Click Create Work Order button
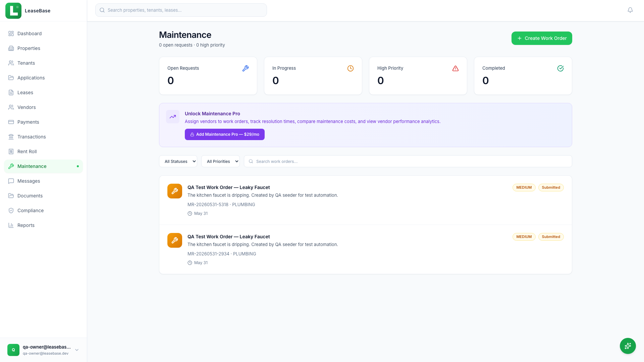 click(542, 38)
